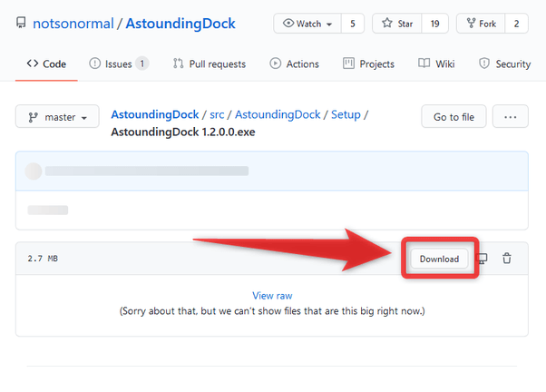
Task: Click the Go to file button
Action: 453,117
